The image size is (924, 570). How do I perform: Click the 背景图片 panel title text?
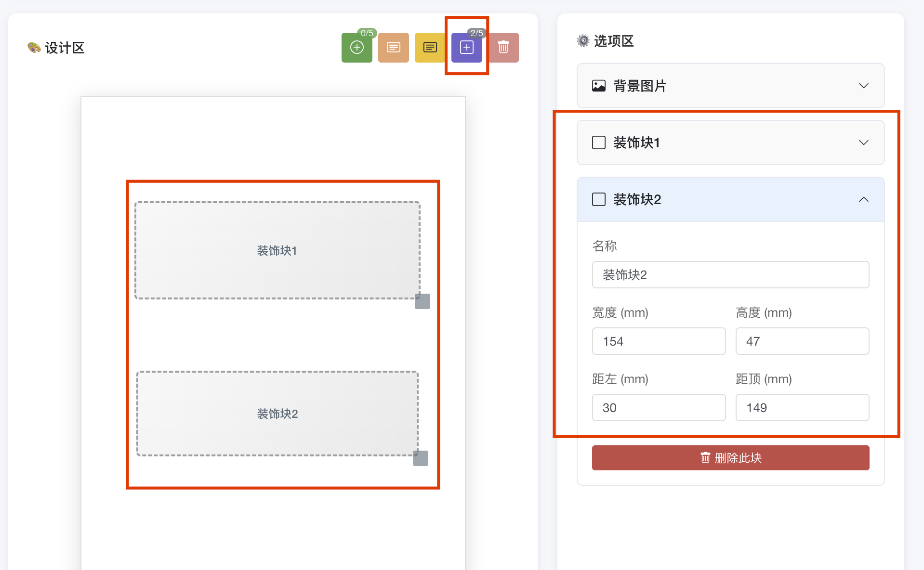pos(640,86)
